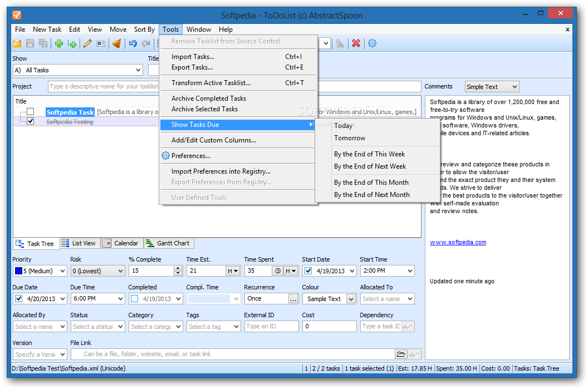The width and height of the screenshot is (588, 389).
Task: Open the Allocated To dropdown
Action: pos(410,299)
